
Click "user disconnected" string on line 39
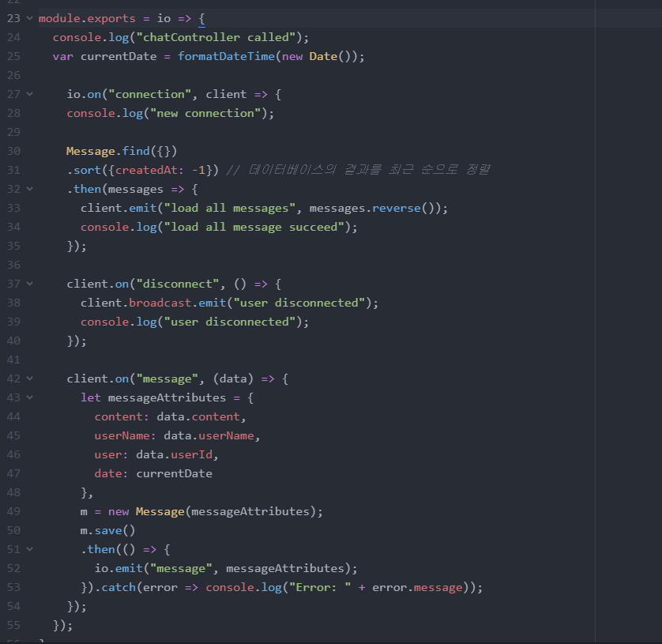click(230, 322)
